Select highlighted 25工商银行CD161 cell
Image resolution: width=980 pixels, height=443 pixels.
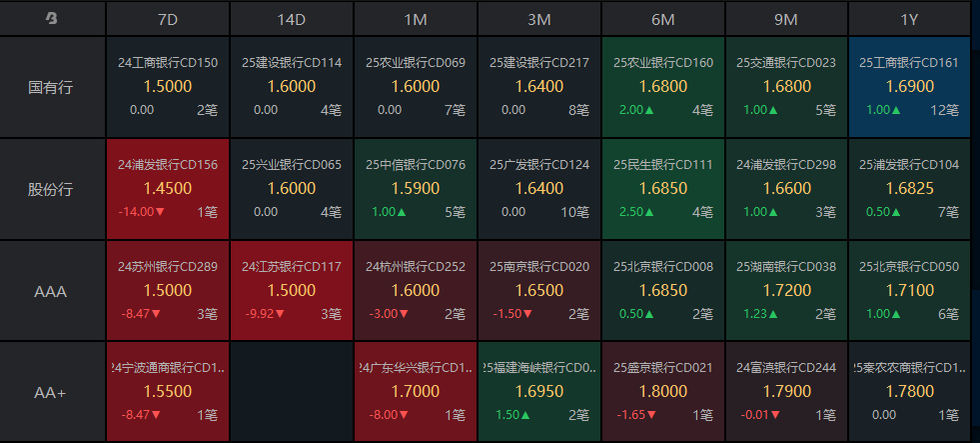[x=909, y=87]
